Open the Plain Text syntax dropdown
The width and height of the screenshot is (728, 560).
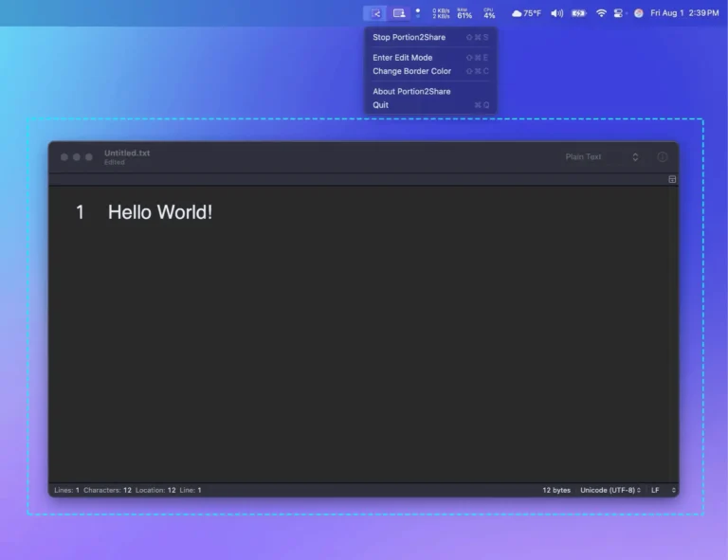(601, 157)
